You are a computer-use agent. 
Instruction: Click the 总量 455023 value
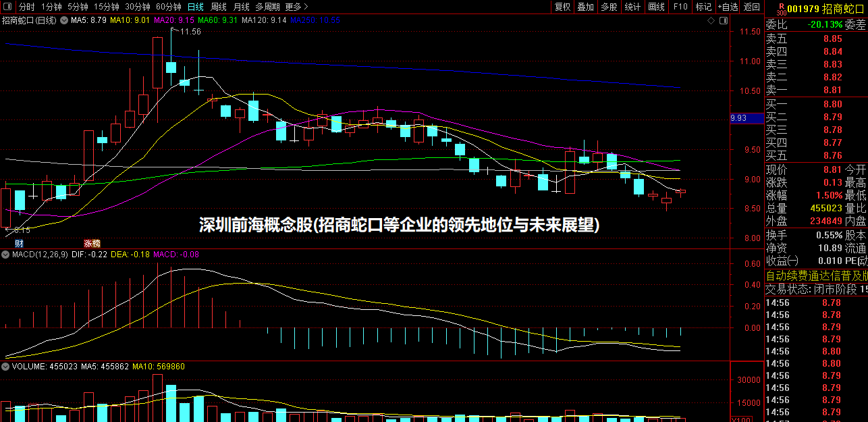point(825,208)
